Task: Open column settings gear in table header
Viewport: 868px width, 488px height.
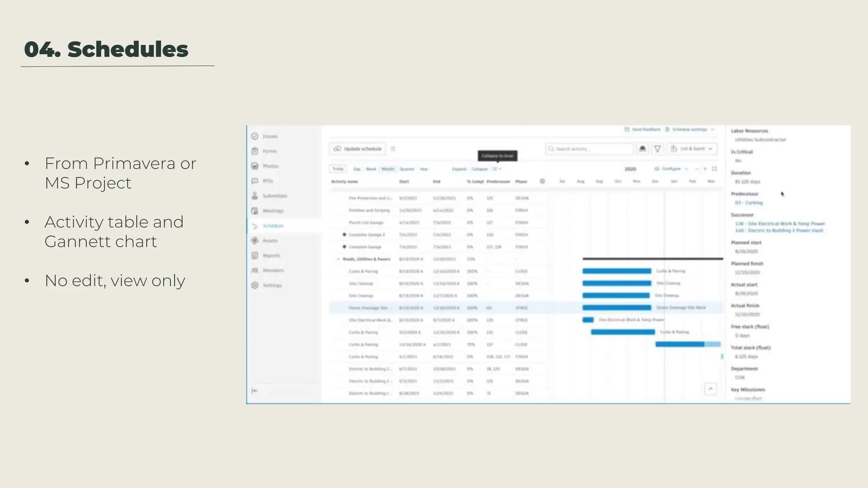Action: pyautogui.click(x=542, y=181)
